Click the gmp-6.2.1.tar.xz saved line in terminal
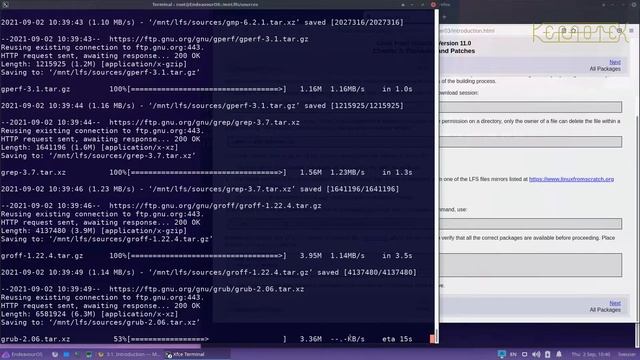Screen dimensions: 640x360 [202, 22]
